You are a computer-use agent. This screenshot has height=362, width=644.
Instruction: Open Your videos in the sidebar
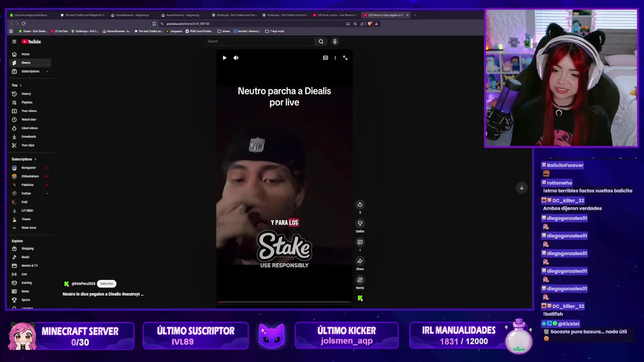[30, 111]
